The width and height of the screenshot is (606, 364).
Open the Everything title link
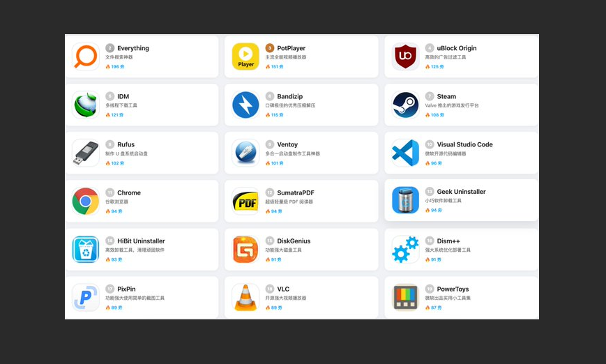(x=133, y=48)
